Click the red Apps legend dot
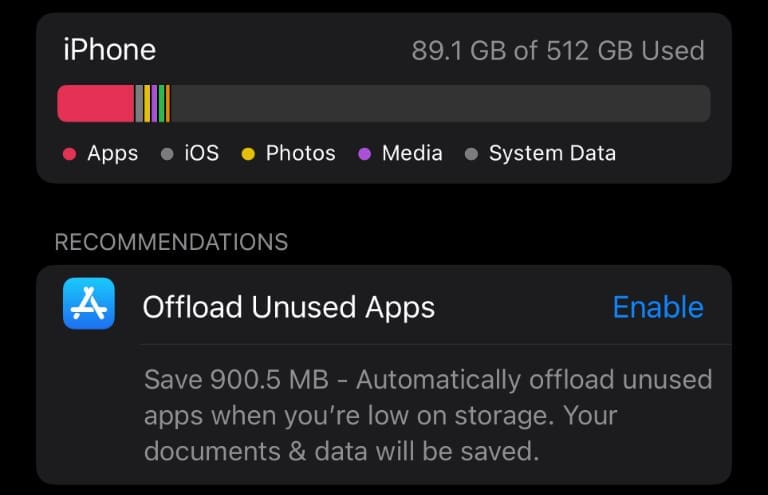Screen dimensions: 768x495 [x=70, y=154]
